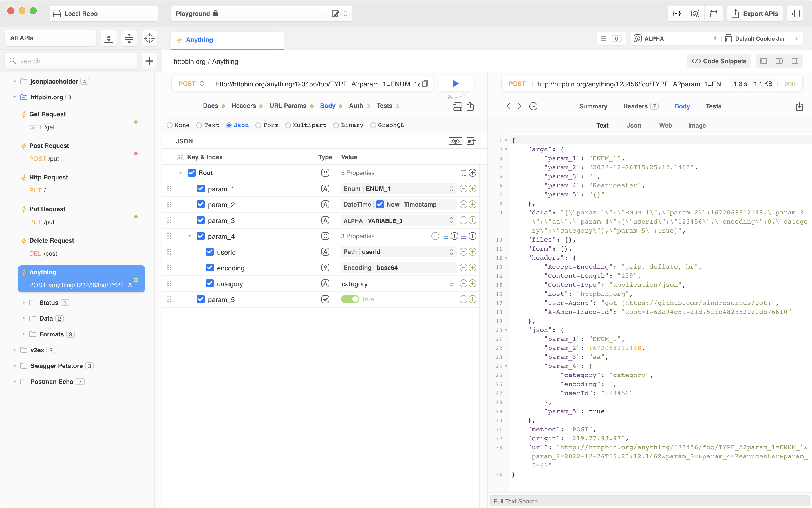Click the share icon under the send button

(x=470, y=106)
